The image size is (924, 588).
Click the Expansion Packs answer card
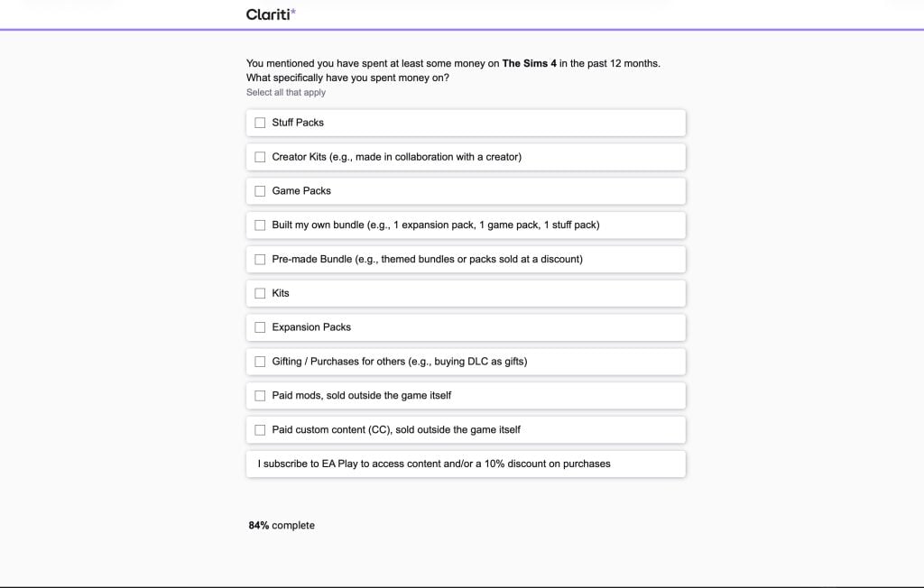pyautogui.click(x=465, y=327)
